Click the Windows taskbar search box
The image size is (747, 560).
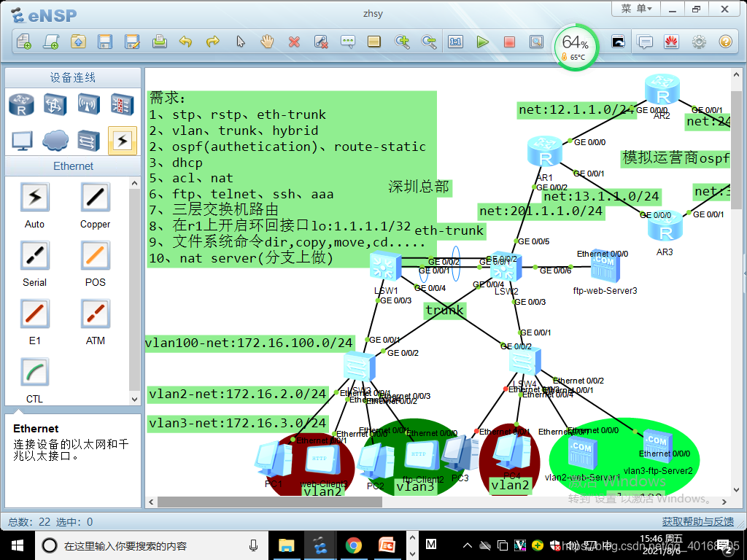[152, 545]
